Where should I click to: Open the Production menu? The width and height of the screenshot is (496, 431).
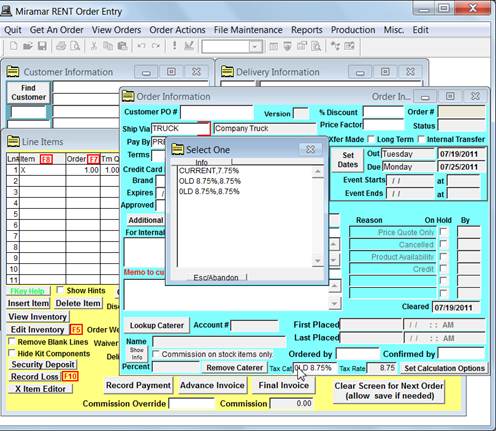(x=353, y=30)
